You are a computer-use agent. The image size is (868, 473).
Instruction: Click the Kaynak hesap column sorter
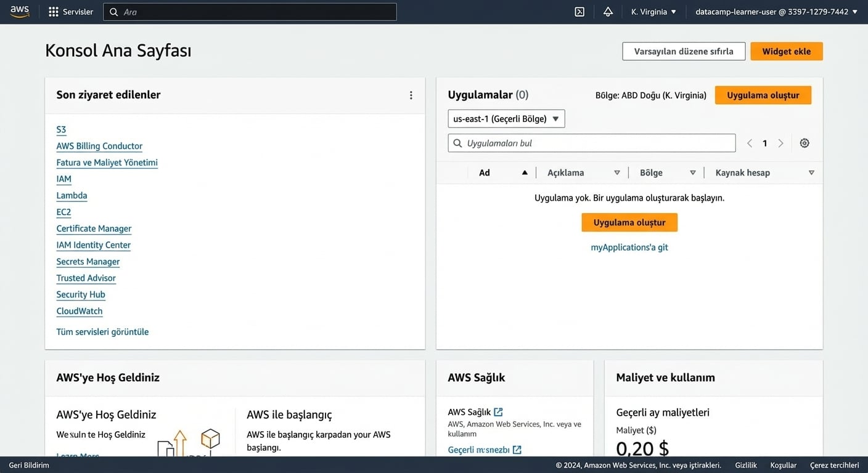pos(811,172)
